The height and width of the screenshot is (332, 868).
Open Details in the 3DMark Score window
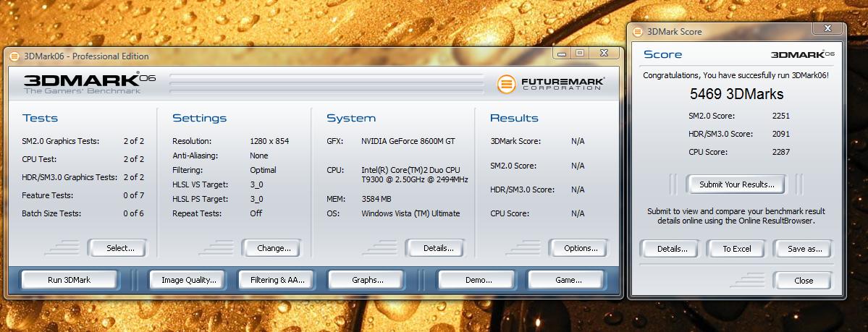[x=672, y=249]
